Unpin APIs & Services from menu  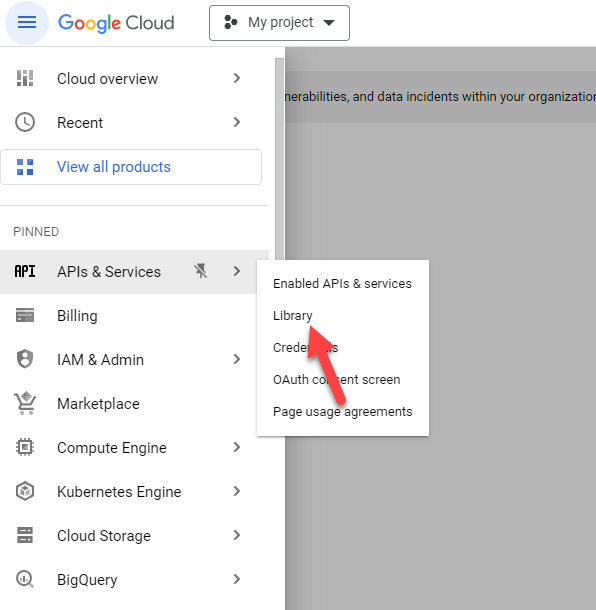(201, 271)
